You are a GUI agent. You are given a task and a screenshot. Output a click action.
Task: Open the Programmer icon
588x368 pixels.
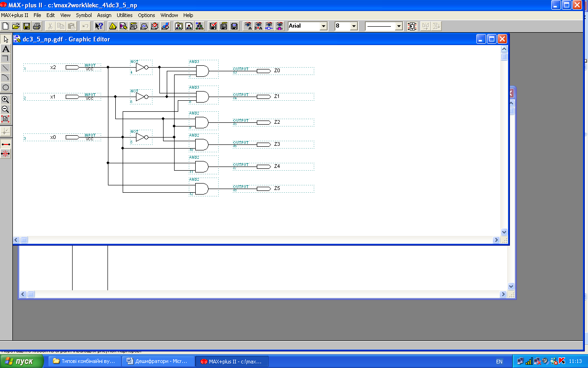coord(165,26)
